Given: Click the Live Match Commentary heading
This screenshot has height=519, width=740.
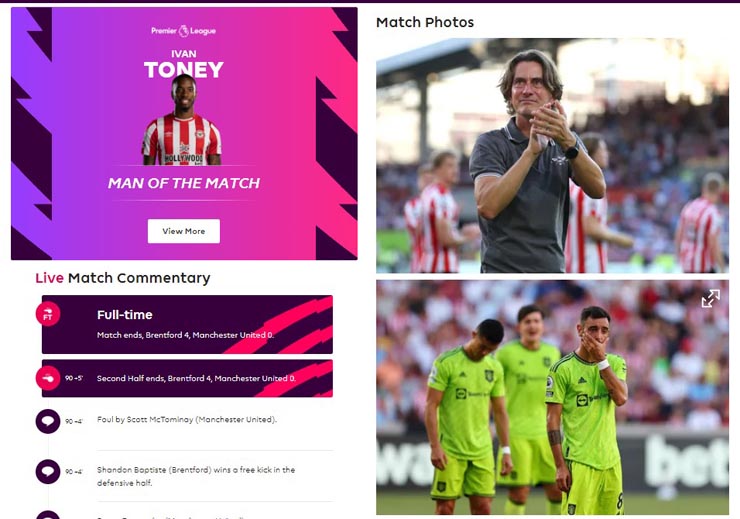Looking at the screenshot, I should pos(123,278).
